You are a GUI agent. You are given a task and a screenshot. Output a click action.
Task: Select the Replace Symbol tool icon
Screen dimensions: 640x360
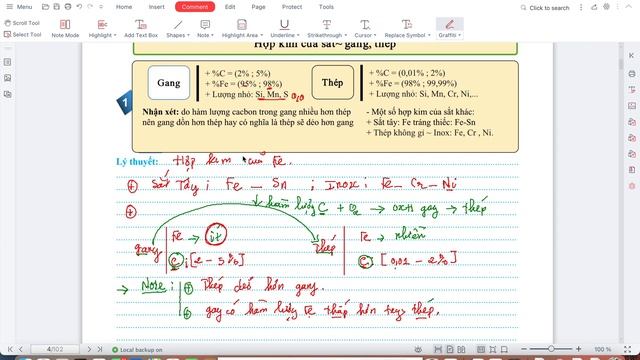click(407, 24)
